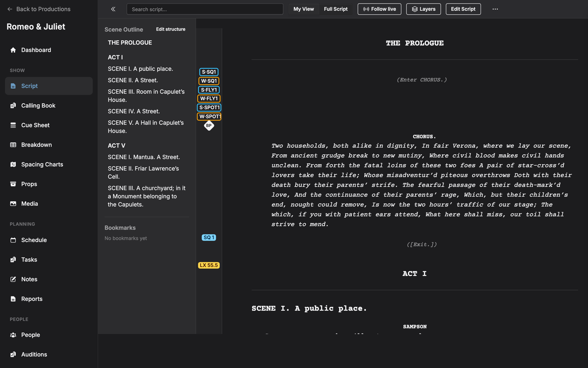Select the W·FLY1 cue lane badge
Image resolution: width=588 pixels, height=368 pixels.
tap(209, 99)
